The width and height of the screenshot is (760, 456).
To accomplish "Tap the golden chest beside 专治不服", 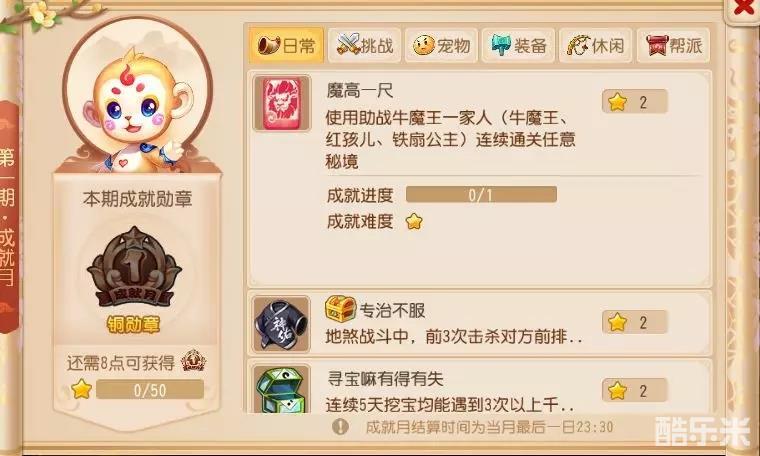I will coord(340,309).
